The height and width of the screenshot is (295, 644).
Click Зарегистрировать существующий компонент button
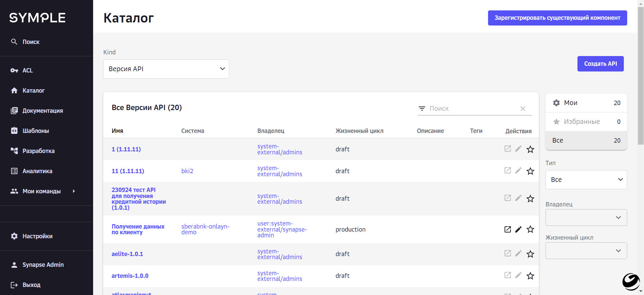(x=557, y=18)
